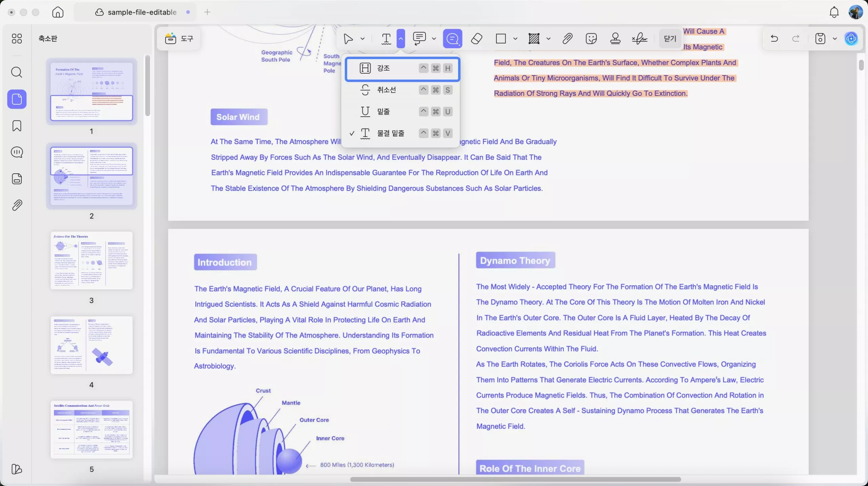Click the save document icon
The width and height of the screenshot is (868, 486).
(820, 39)
